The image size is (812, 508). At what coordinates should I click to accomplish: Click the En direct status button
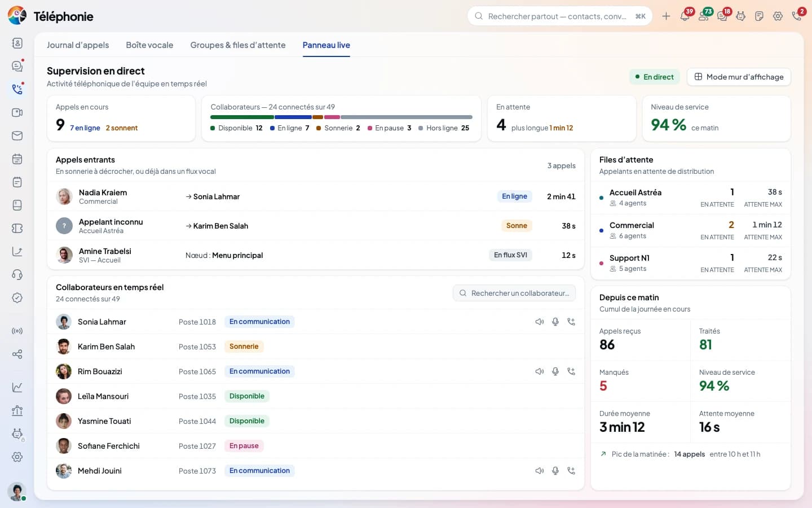pyautogui.click(x=654, y=77)
